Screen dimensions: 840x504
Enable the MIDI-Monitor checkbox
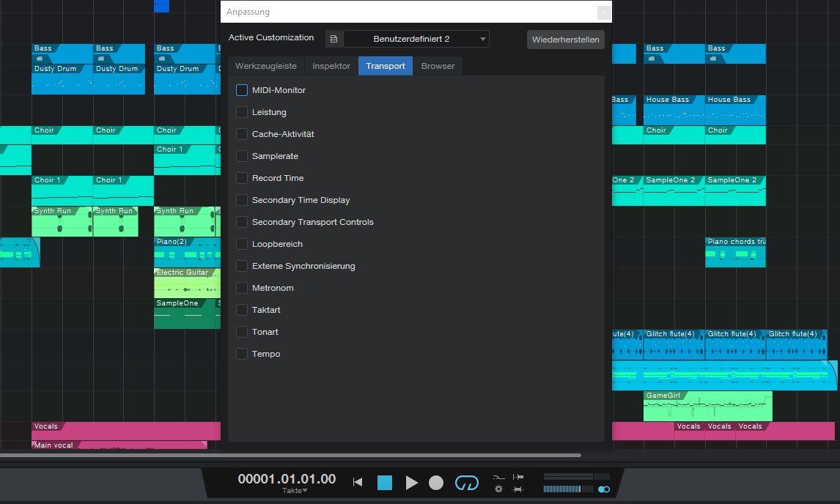(x=242, y=90)
